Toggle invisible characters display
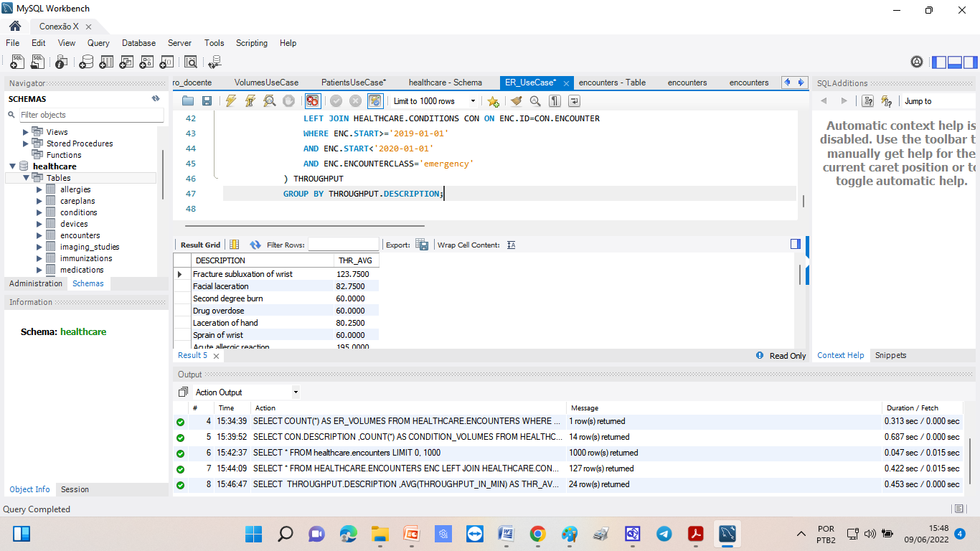The width and height of the screenshot is (980, 551). point(555,101)
